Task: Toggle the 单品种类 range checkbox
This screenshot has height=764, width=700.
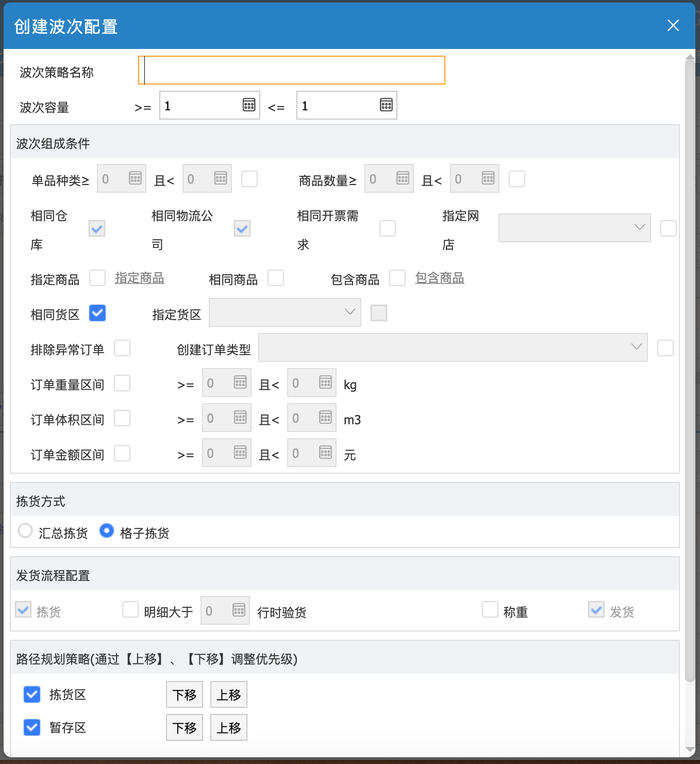Action: click(x=249, y=179)
